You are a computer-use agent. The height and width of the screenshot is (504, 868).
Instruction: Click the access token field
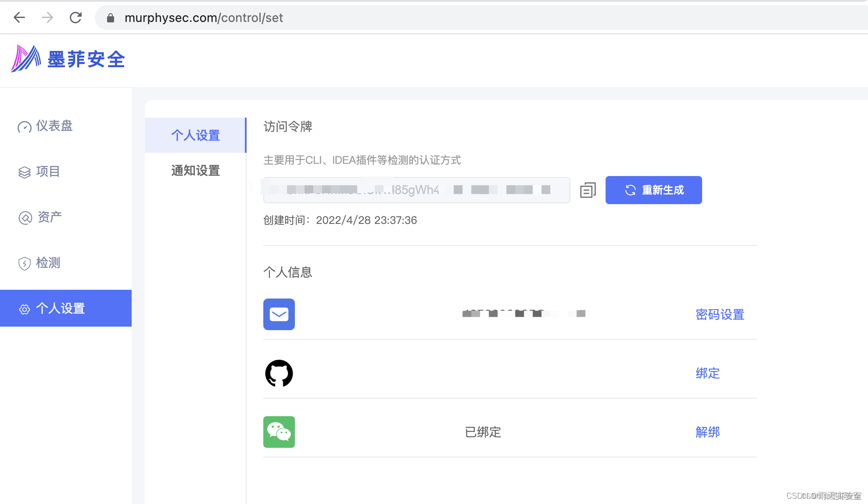pyautogui.click(x=416, y=190)
